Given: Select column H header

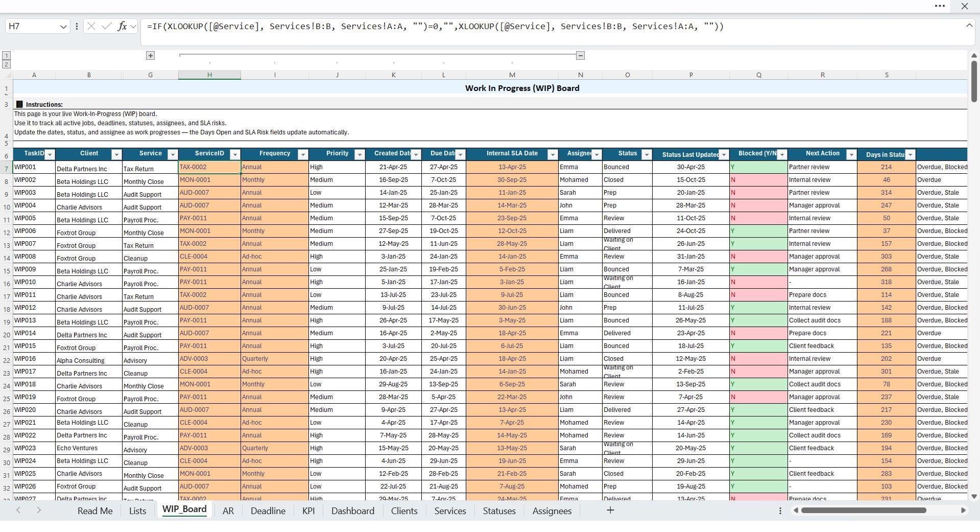Looking at the screenshot, I should 209,75.
